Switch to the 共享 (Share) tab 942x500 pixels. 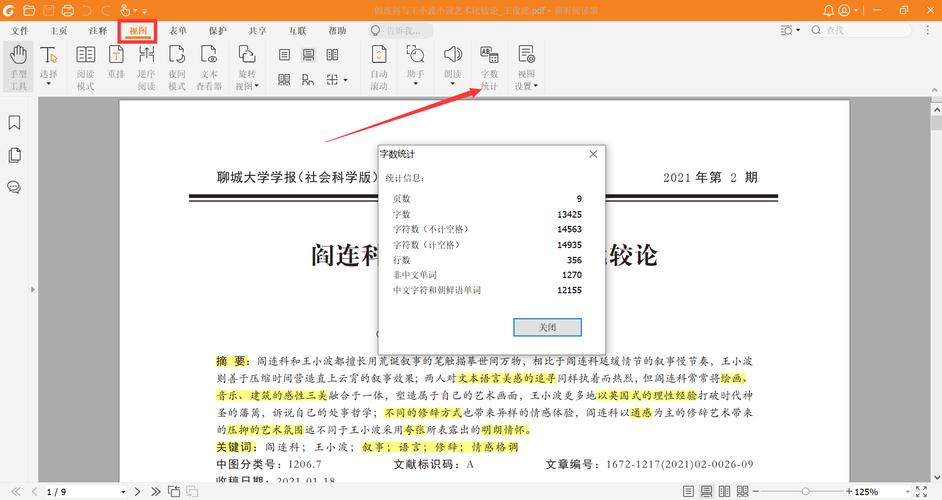258,31
